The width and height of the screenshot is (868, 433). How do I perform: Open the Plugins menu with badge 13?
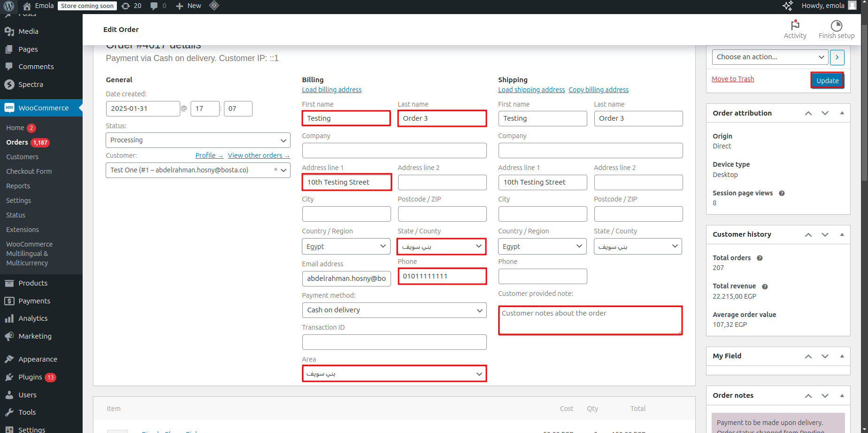[37, 377]
